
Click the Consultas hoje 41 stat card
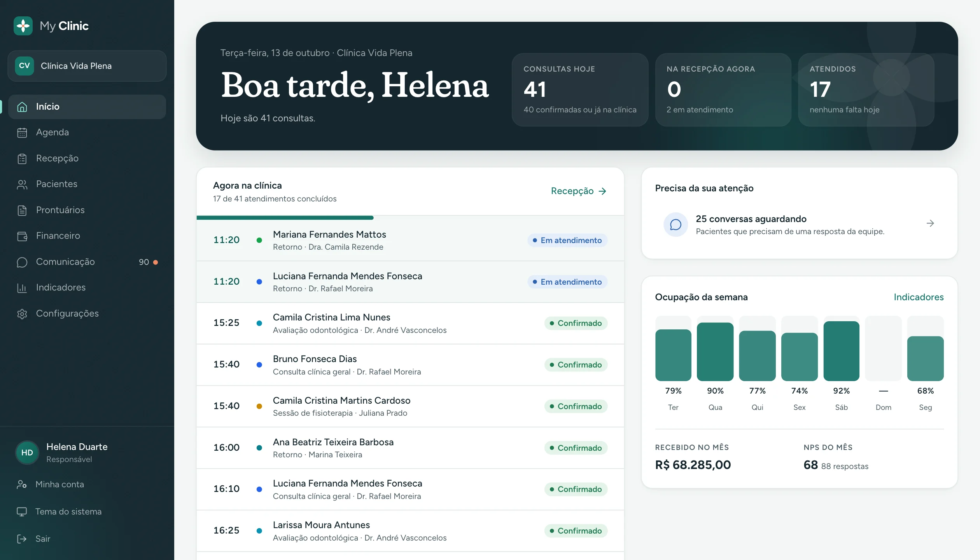580,90
